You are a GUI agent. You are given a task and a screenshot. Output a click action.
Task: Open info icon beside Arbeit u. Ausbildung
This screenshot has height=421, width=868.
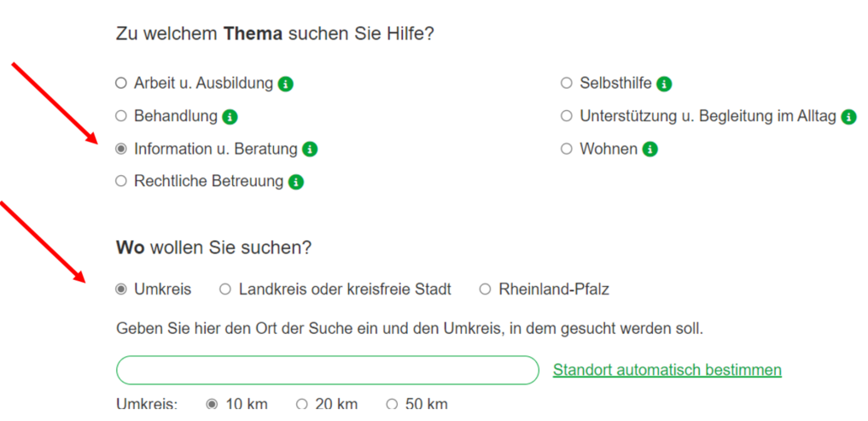pos(286,85)
